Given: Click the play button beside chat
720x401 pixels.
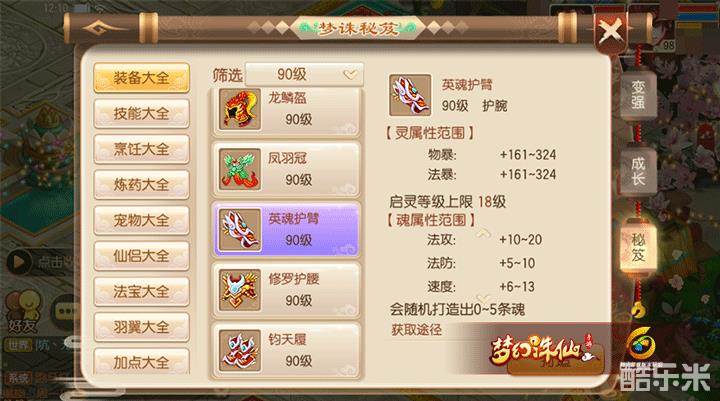Looking at the screenshot, I should [x=18, y=262].
